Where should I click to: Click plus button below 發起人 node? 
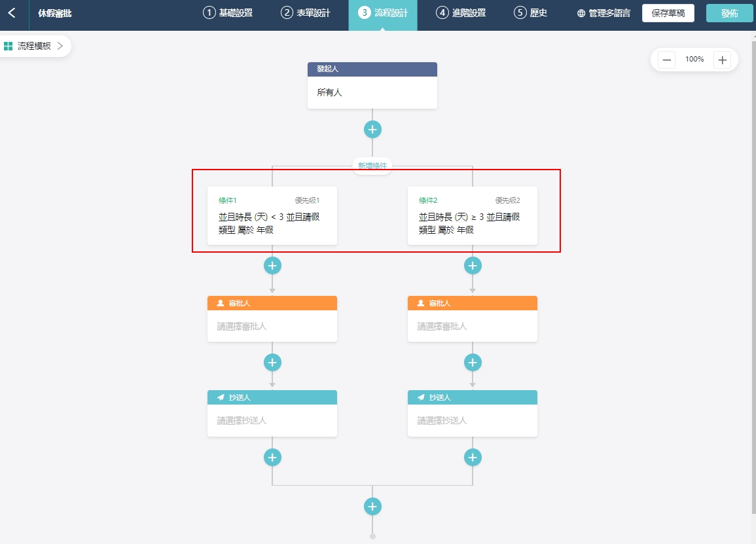click(x=372, y=130)
